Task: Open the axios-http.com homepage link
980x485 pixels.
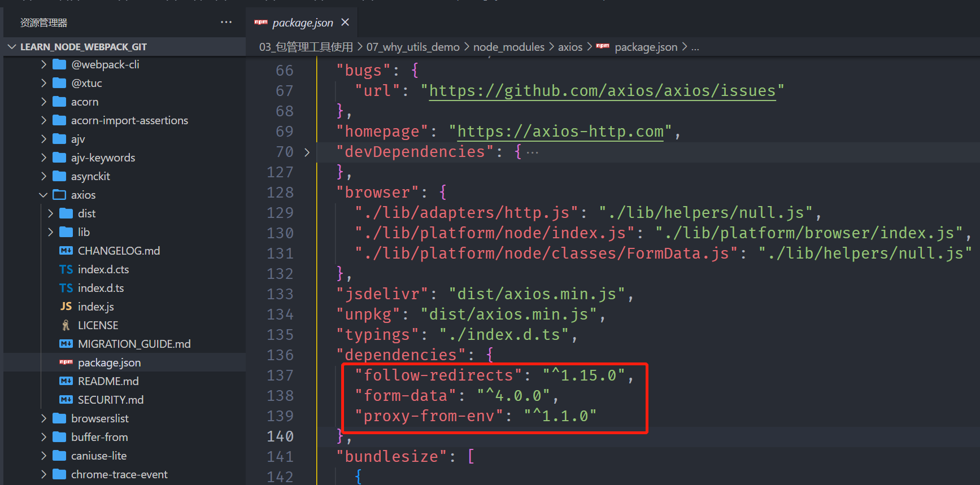Action: click(x=560, y=132)
